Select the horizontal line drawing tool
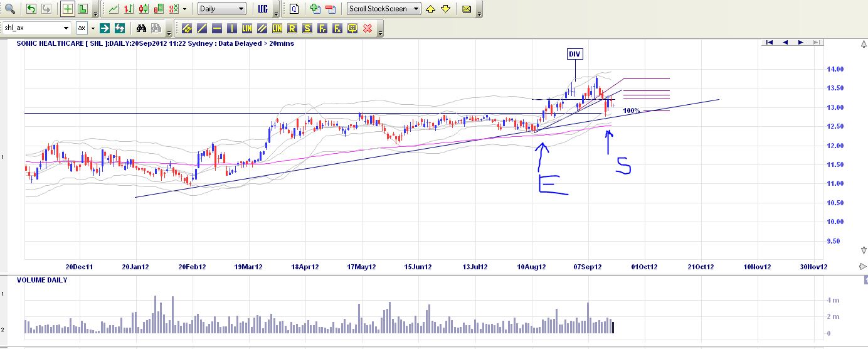Image resolution: width=868 pixels, height=349 pixels. point(216,28)
